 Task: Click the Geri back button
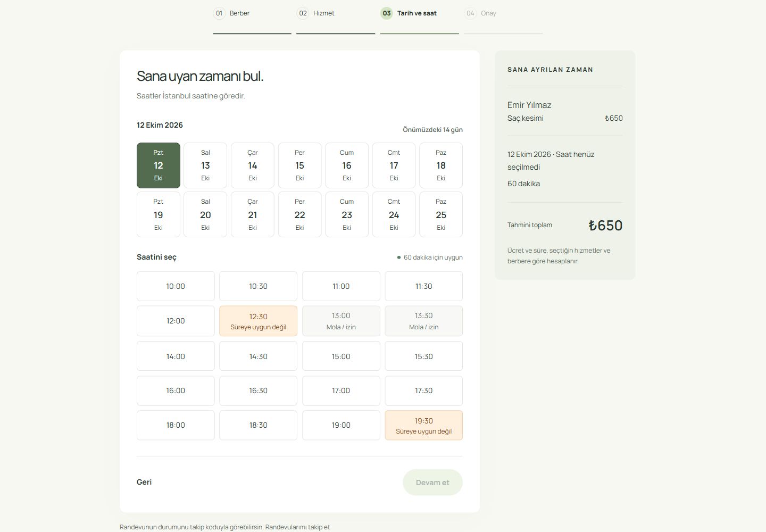[x=144, y=482]
